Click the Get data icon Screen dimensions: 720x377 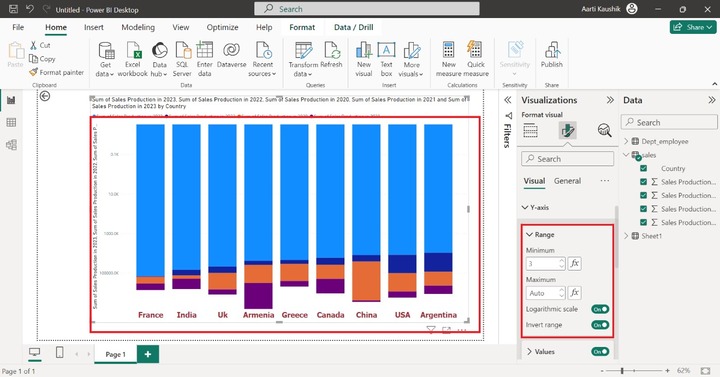click(x=106, y=51)
